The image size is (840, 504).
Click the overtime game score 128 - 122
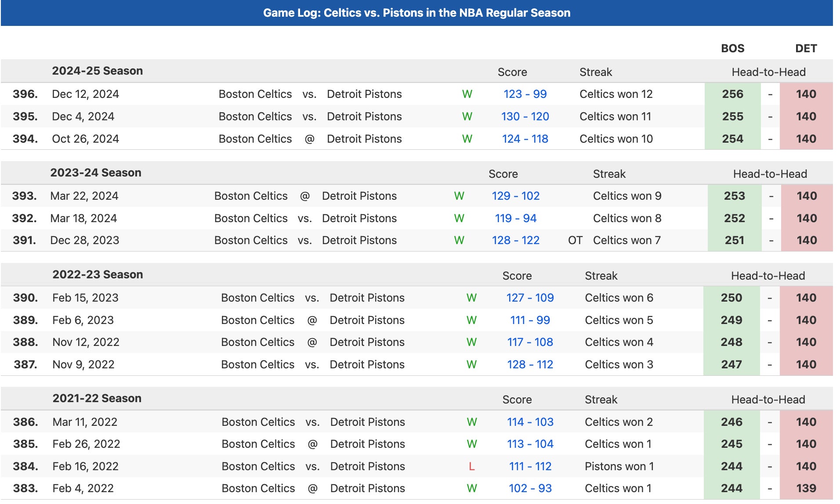pos(515,240)
